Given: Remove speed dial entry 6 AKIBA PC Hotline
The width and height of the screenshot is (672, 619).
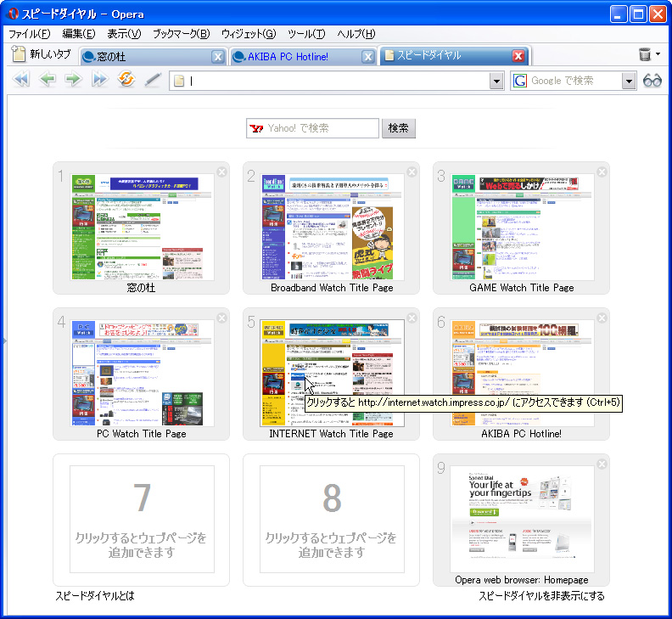Looking at the screenshot, I should point(602,318).
